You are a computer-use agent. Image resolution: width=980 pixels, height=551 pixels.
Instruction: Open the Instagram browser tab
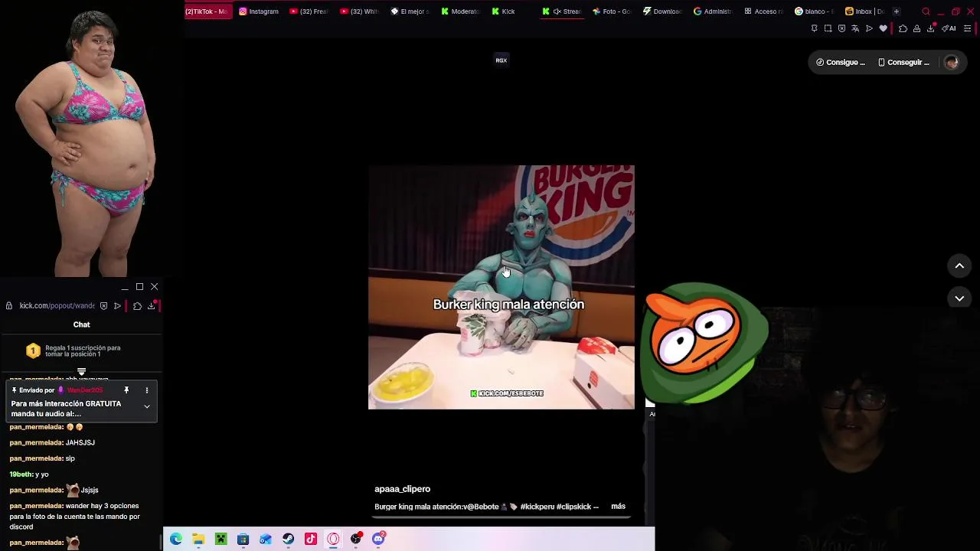(x=259, y=11)
